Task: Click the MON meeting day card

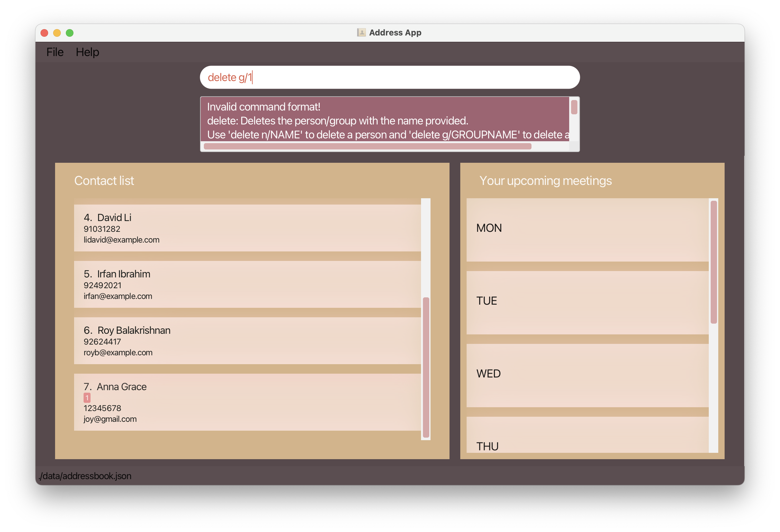Action: [x=587, y=230]
